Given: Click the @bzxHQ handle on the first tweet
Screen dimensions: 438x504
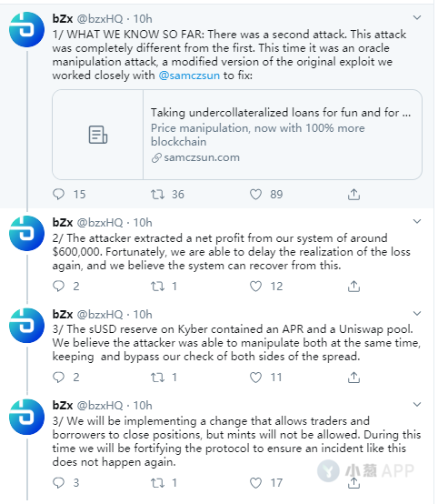Looking at the screenshot, I should click(x=100, y=18).
